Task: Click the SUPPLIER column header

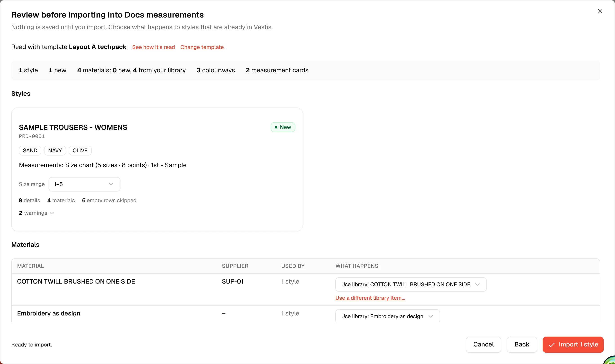Action: pyautogui.click(x=235, y=266)
